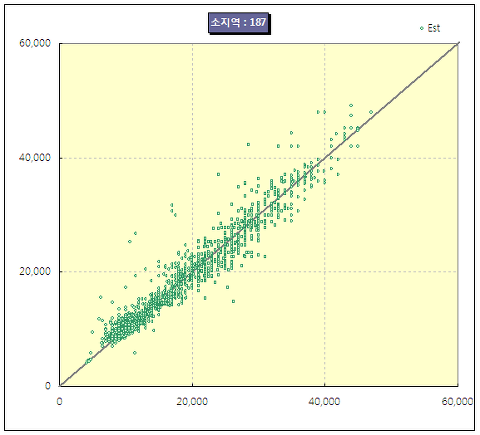Click the y-axis label 60,000
Screen dimensions: 480x435
point(35,43)
